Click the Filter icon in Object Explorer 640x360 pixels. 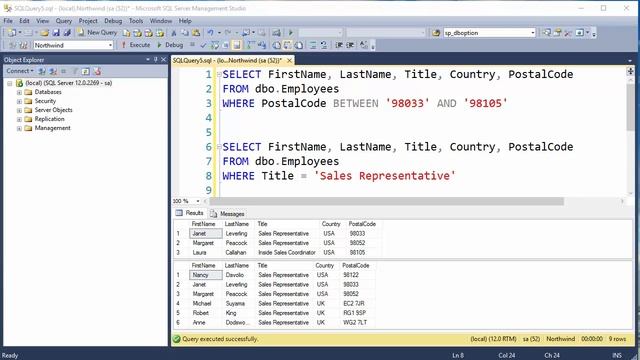click(x=75, y=71)
